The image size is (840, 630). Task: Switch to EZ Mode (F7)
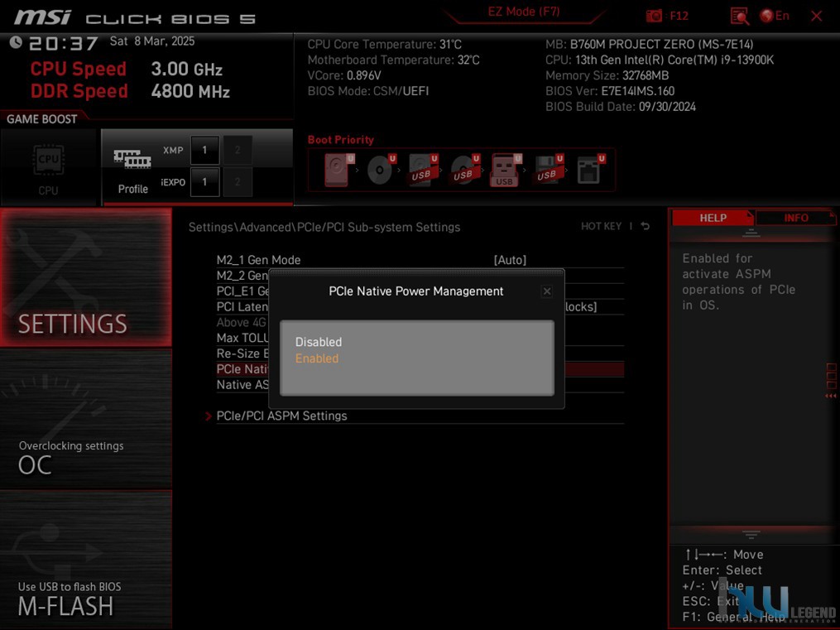pyautogui.click(x=523, y=12)
